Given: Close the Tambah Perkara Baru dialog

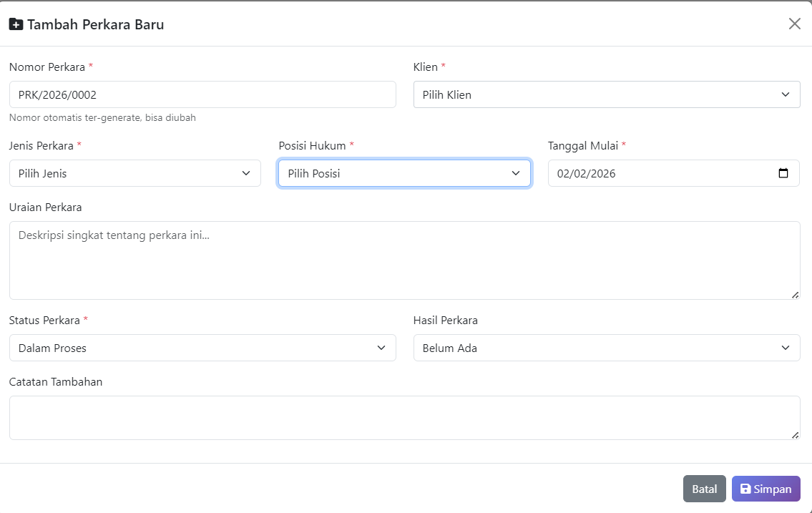Looking at the screenshot, I should point(794,24).
